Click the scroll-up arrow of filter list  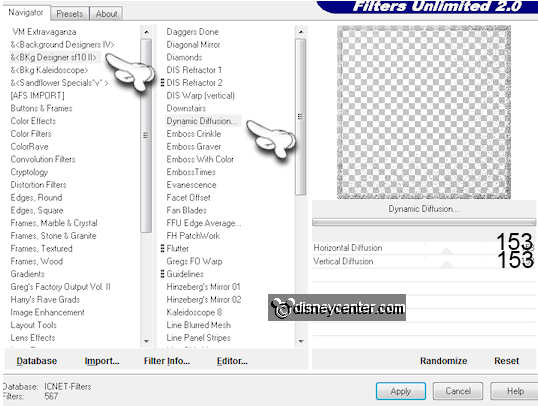[x=301, y=32]
